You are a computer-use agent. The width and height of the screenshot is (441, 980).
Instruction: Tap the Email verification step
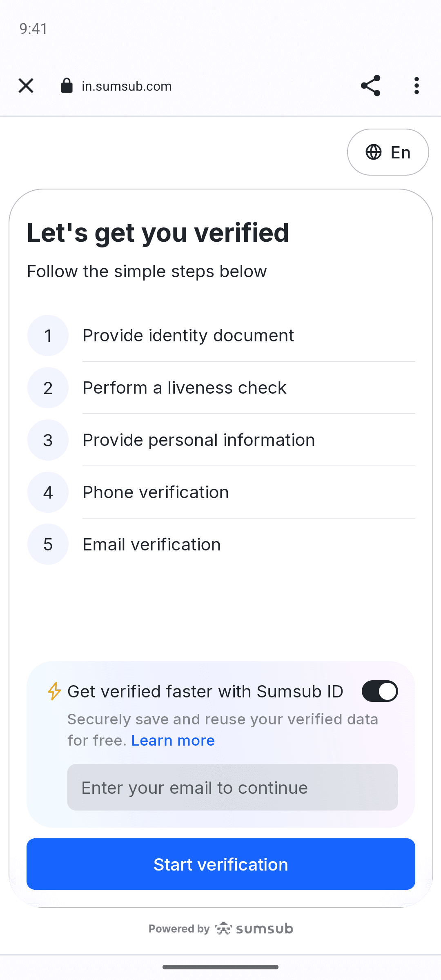151,544
